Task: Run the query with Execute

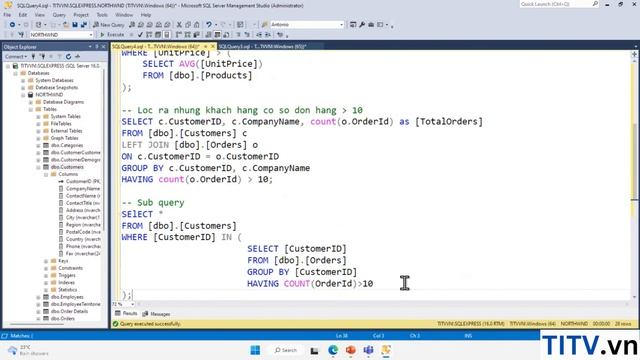Action: point(112,35)
